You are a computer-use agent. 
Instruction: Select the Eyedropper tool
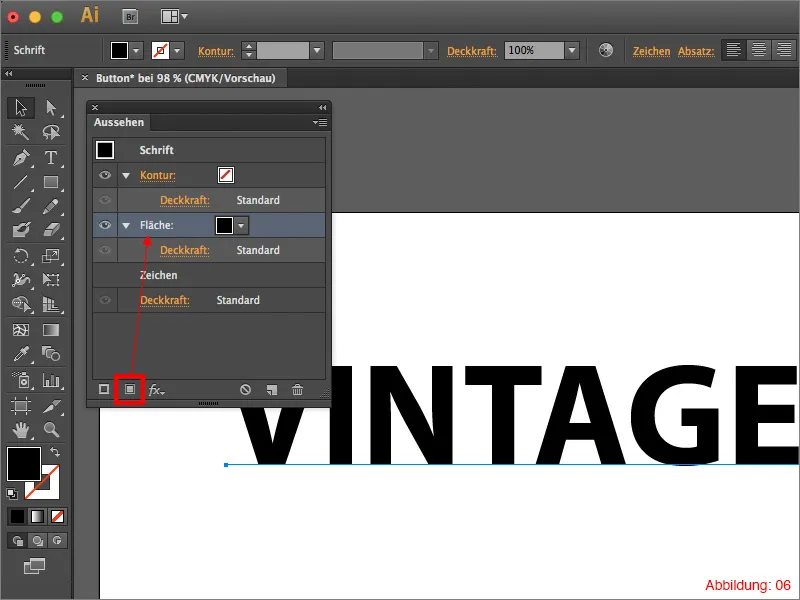tap(21, 354)
